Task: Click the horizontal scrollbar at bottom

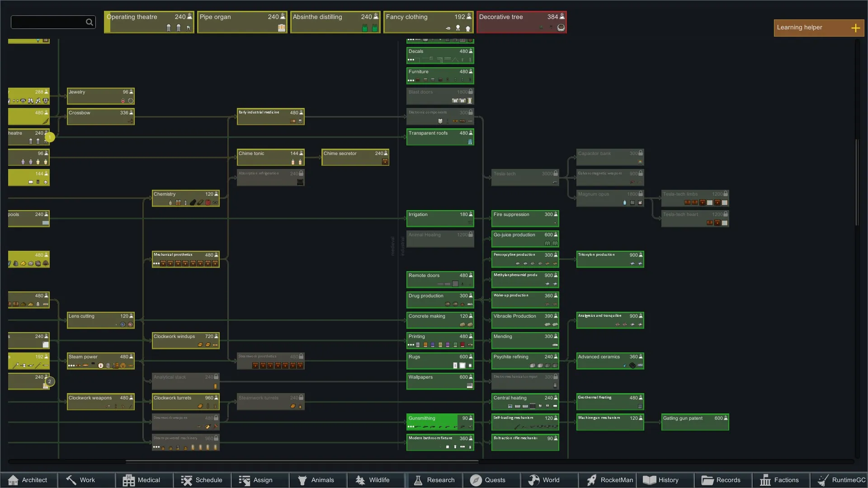Action: tap(302, 462)
